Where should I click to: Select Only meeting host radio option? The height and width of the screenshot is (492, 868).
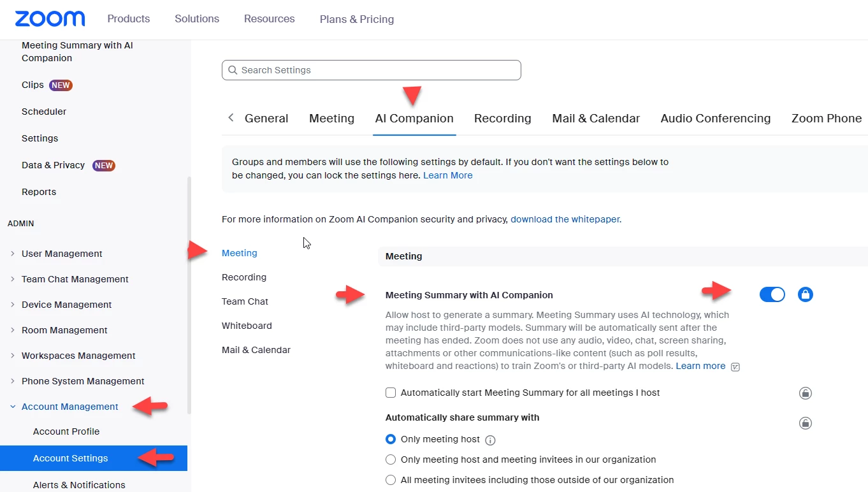391,439
